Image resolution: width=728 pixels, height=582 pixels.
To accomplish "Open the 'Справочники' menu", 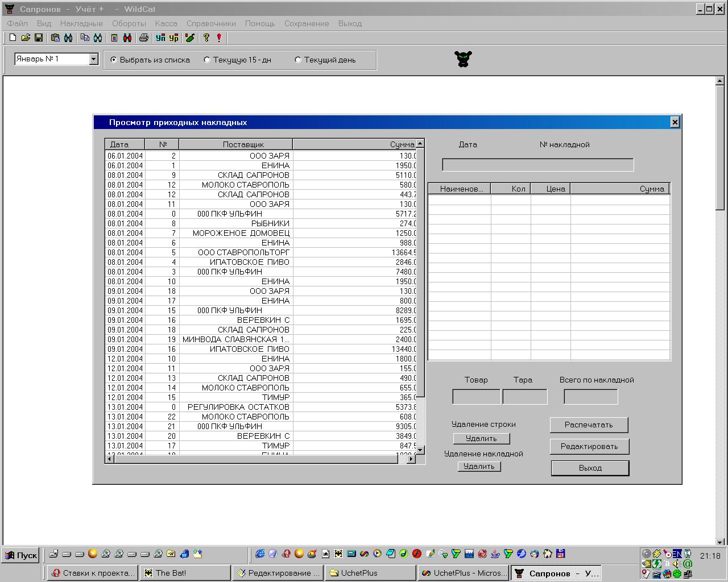I will click(211, 23).
